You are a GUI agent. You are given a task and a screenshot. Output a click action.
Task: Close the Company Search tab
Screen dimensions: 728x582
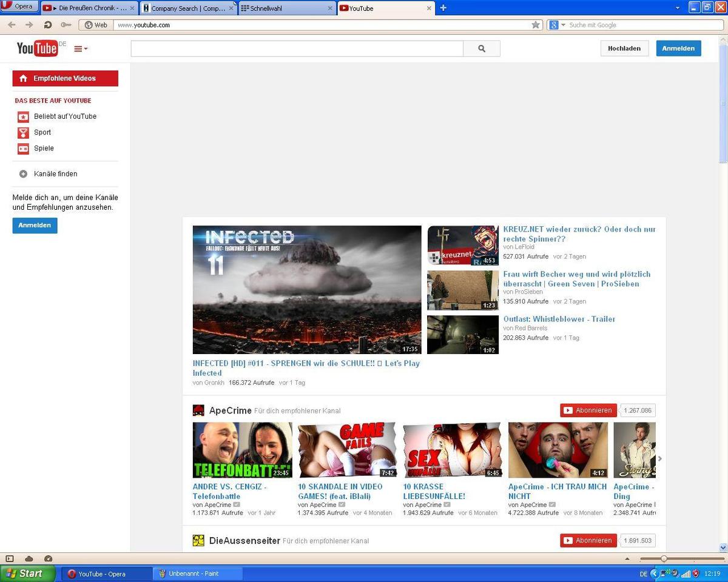pyautogui.click(x=231, y=8)
